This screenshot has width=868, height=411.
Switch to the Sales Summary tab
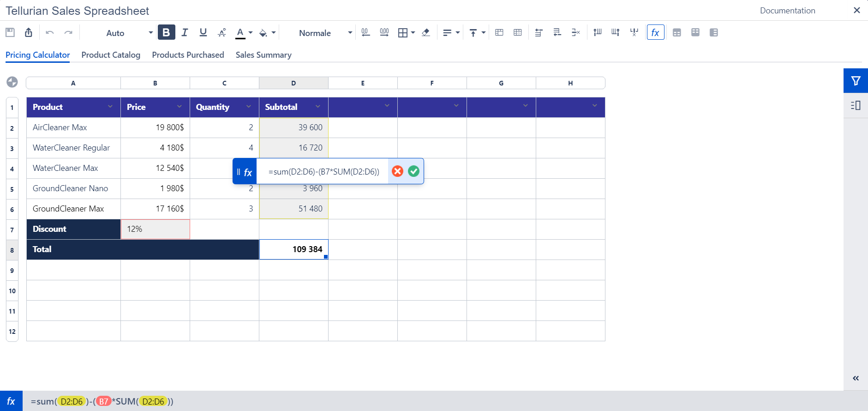(263, 55)
